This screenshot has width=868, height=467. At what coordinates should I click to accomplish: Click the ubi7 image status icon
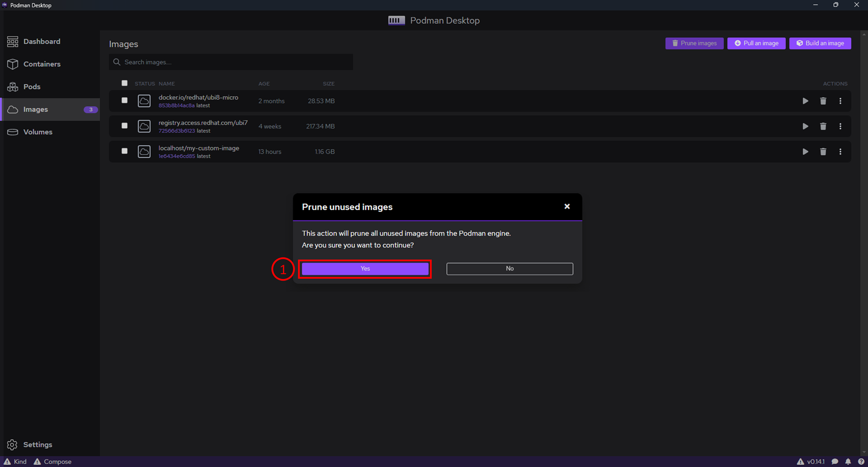tap(144, 126)
